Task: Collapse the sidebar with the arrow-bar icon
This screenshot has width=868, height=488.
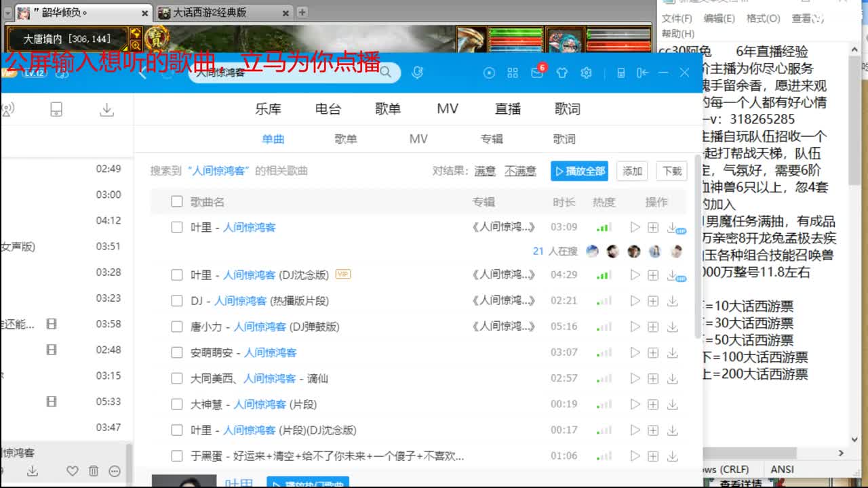Action: tap(642, 73)
